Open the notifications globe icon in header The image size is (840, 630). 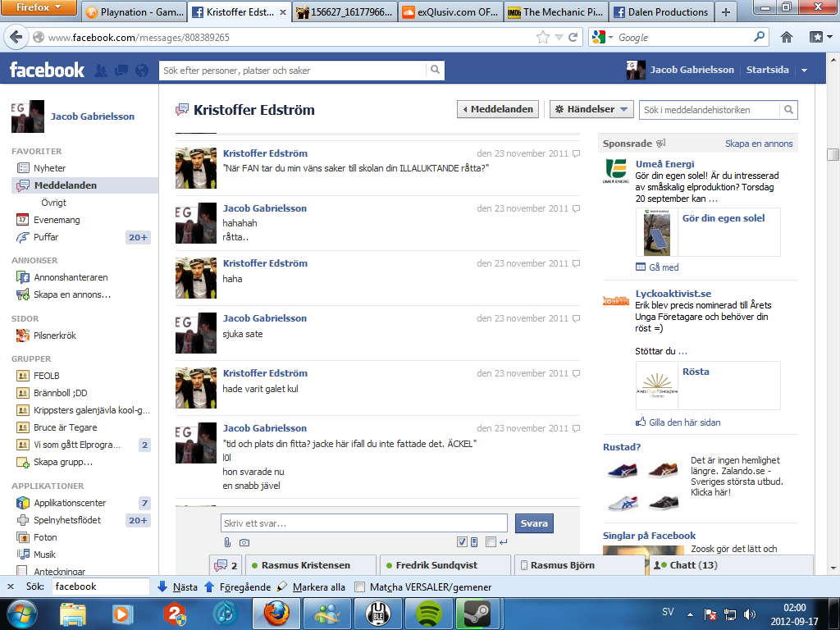142,71
